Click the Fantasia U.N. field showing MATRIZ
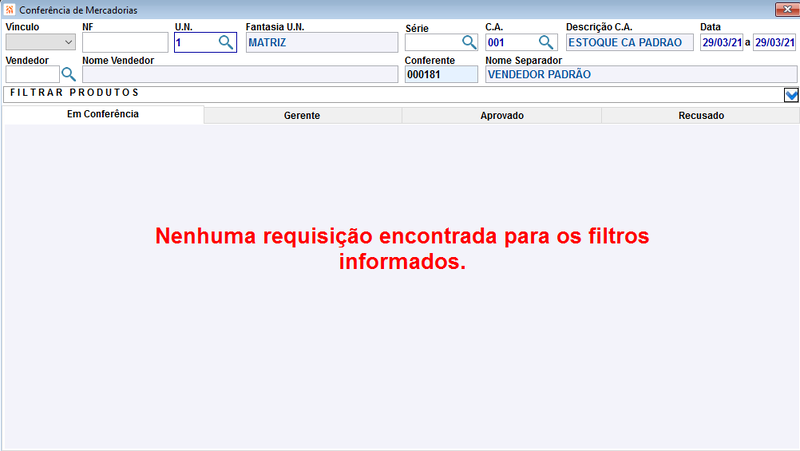The image size is (800, 451). tap(322, 42)
